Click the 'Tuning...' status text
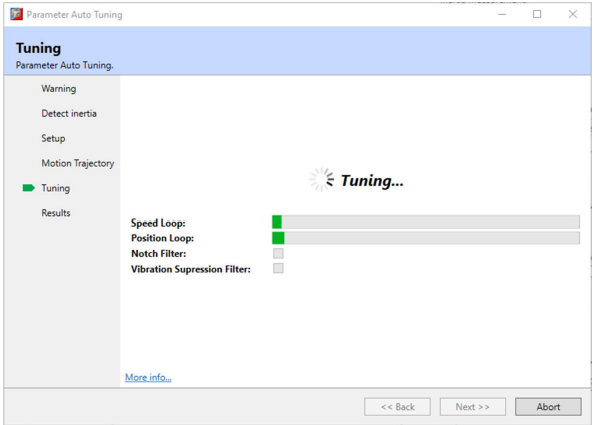 click(372, 181)
